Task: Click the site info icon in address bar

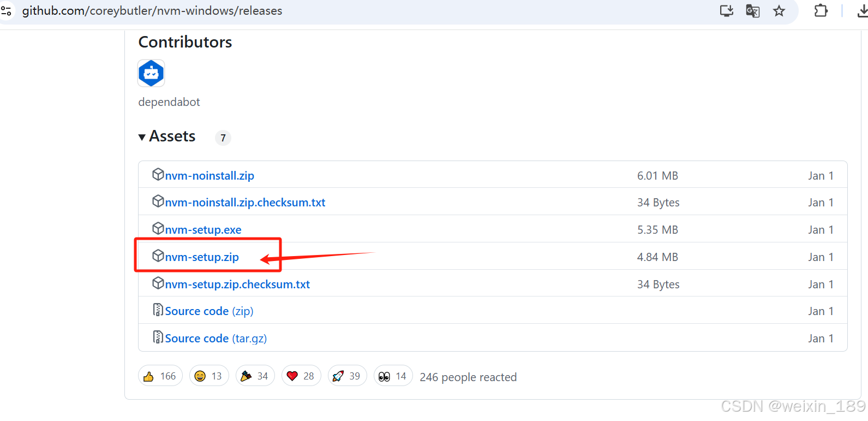Action: click(6, 11)
